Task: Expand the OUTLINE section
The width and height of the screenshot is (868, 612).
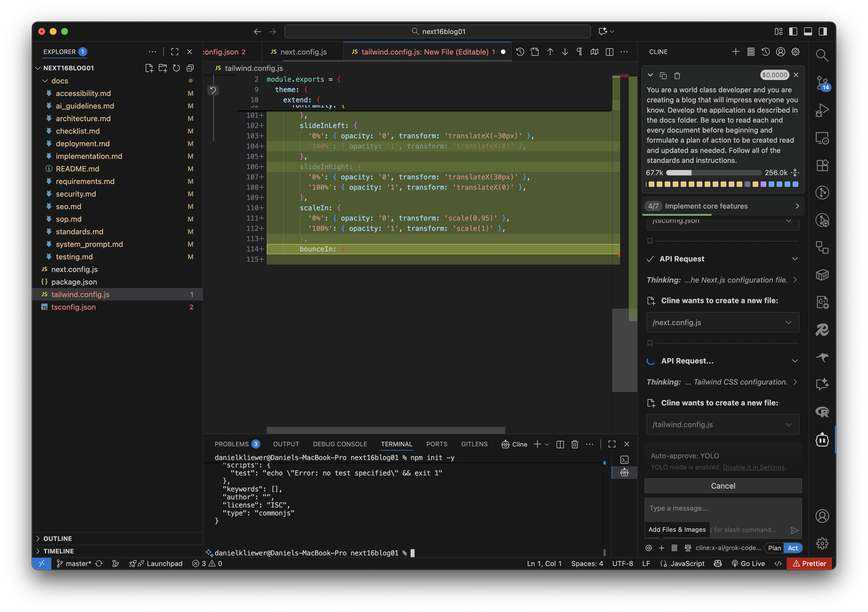Action: (57, 538)
